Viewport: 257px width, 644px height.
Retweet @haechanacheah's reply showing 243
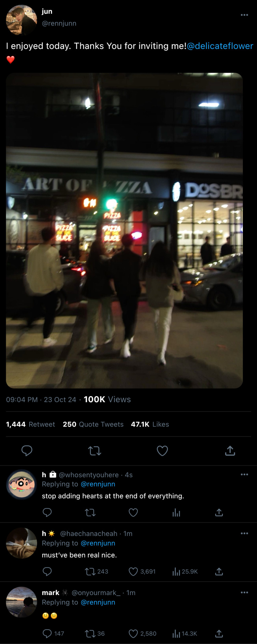(x=96, y=572)
